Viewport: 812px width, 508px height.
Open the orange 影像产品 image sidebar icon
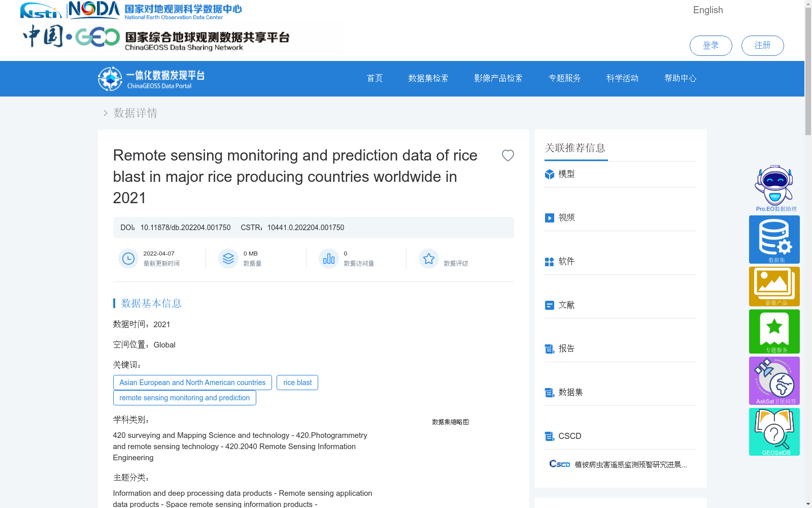pyautogui.click(x=774, y=287)
